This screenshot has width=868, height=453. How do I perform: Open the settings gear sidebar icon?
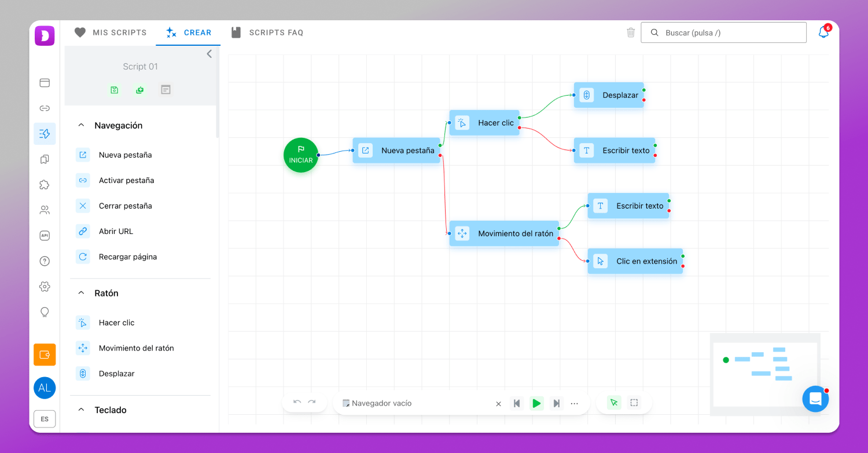click(x=45, y=286)
